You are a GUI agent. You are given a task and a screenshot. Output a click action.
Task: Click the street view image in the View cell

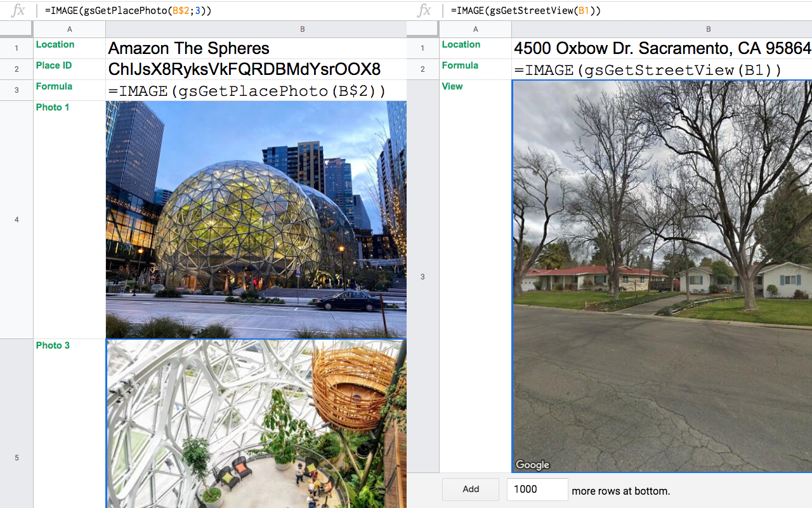tap(660, 276)
